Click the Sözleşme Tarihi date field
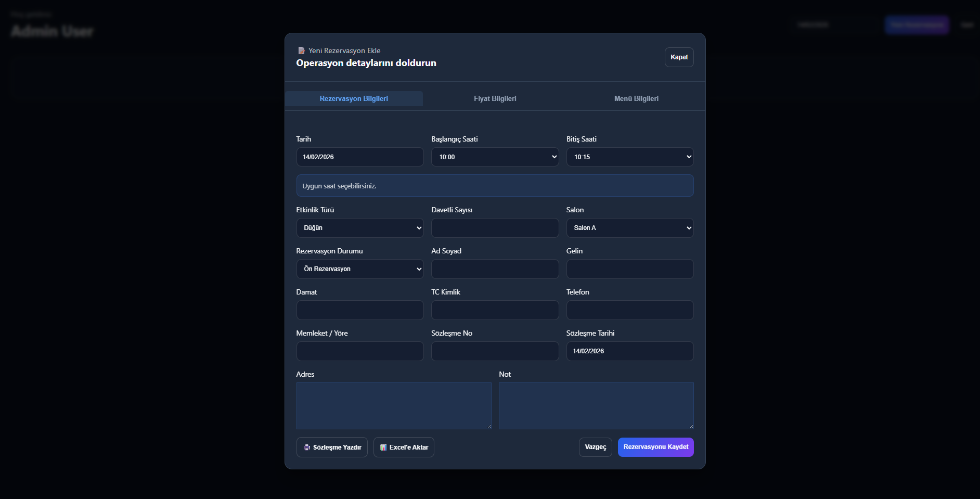 click(x=629, y=351)
